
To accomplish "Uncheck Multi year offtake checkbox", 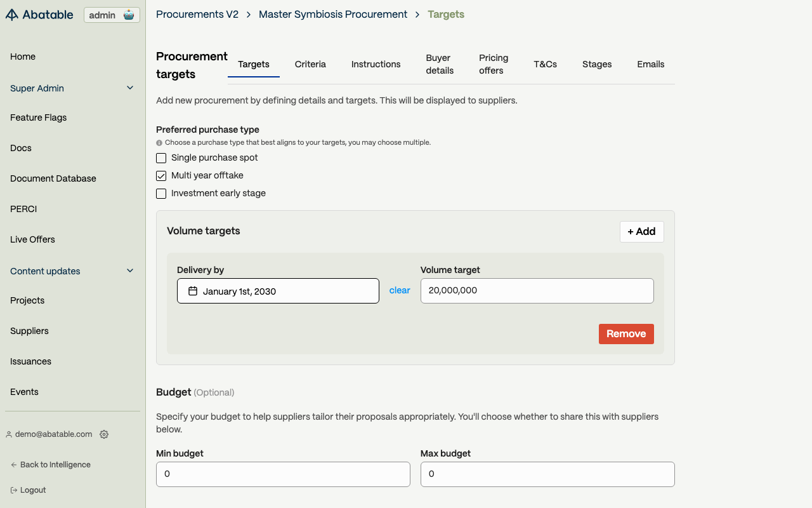I will tap(161, 176).
